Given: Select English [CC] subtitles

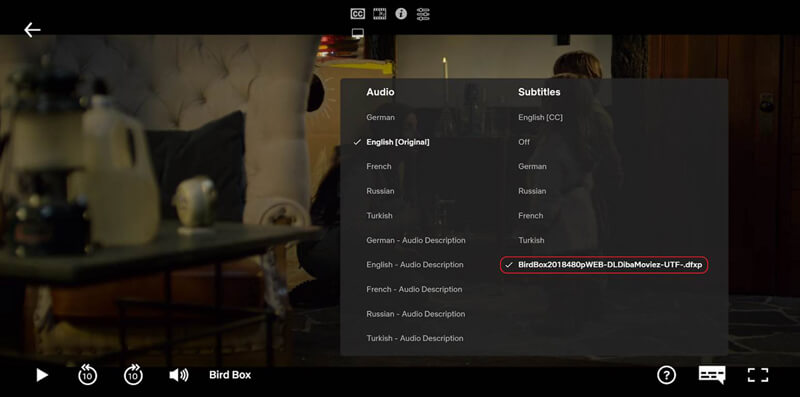Looking at the screenshot, I should [x=540, y=117].
